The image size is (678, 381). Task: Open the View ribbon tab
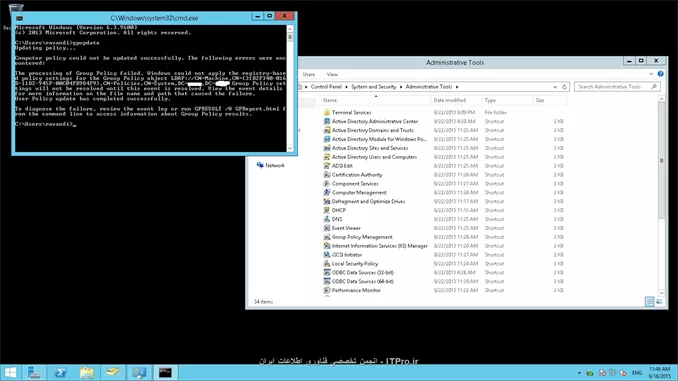[x=332, y=74]
